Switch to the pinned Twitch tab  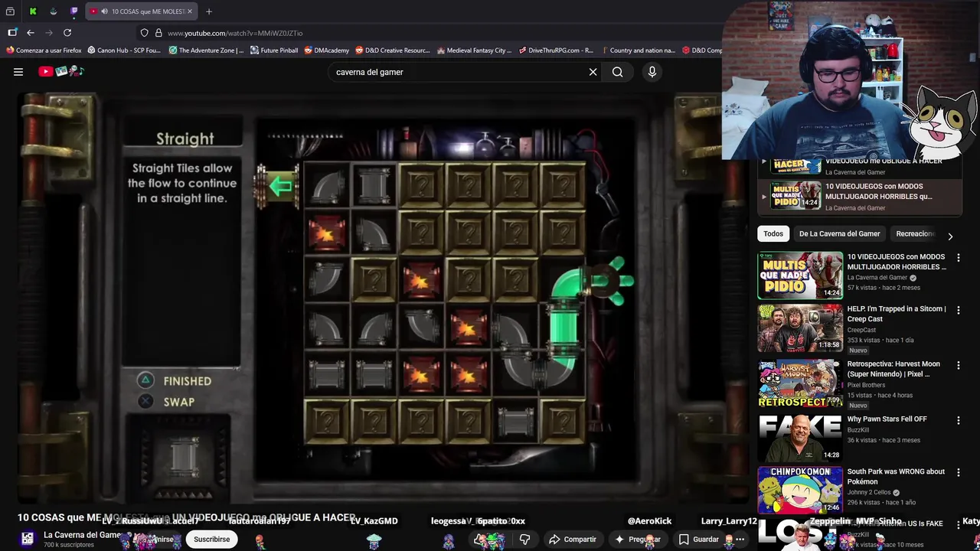pyautogui.click(x=73, y=11)
